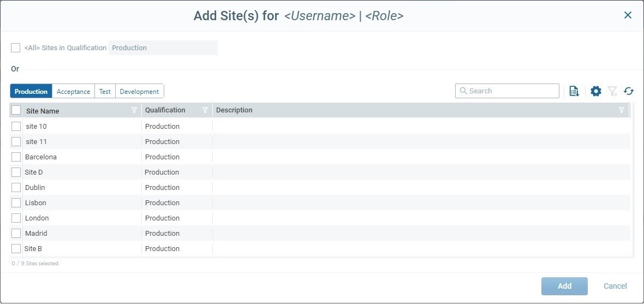Tick the select-all header checkbox

pyautogui.click(x=16, y=110)
